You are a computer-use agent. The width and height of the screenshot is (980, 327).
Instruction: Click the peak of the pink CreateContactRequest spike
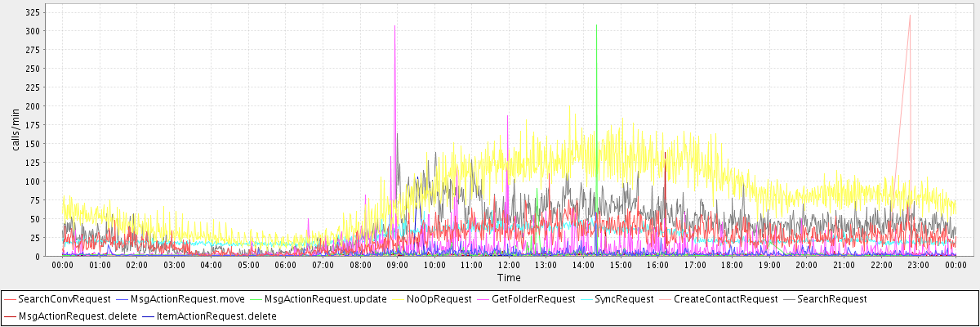(x=910, y=15)
